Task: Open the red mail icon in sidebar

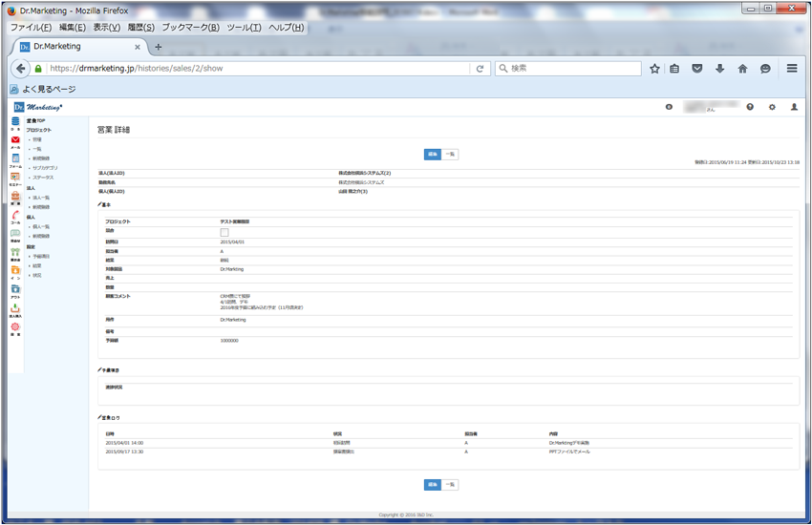Action: coord(15,140)
